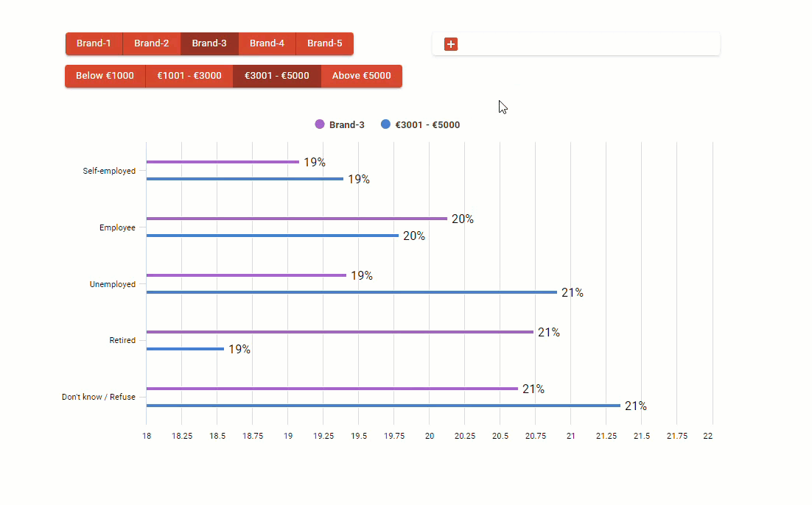The width and height of the screenshot is (812, 505).
Task: Select the Below €1000 income range
Action: pos(105,76)
